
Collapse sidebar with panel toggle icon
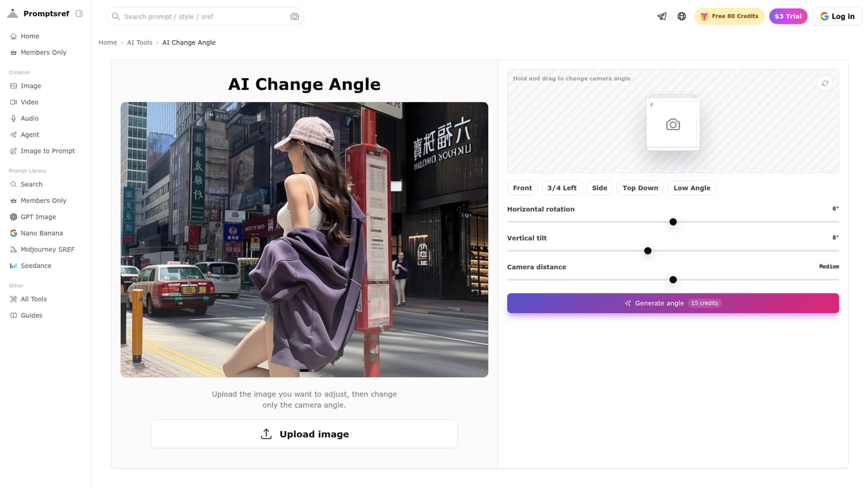79,14
